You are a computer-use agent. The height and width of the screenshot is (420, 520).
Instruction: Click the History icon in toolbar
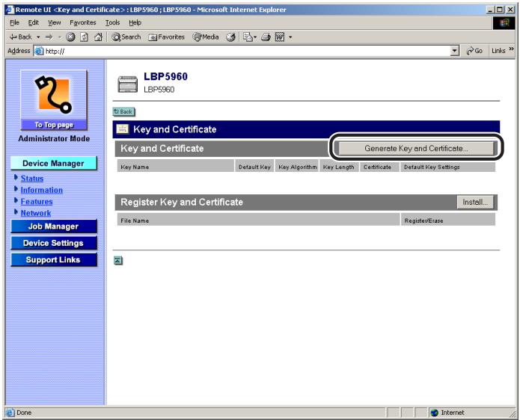230,37
